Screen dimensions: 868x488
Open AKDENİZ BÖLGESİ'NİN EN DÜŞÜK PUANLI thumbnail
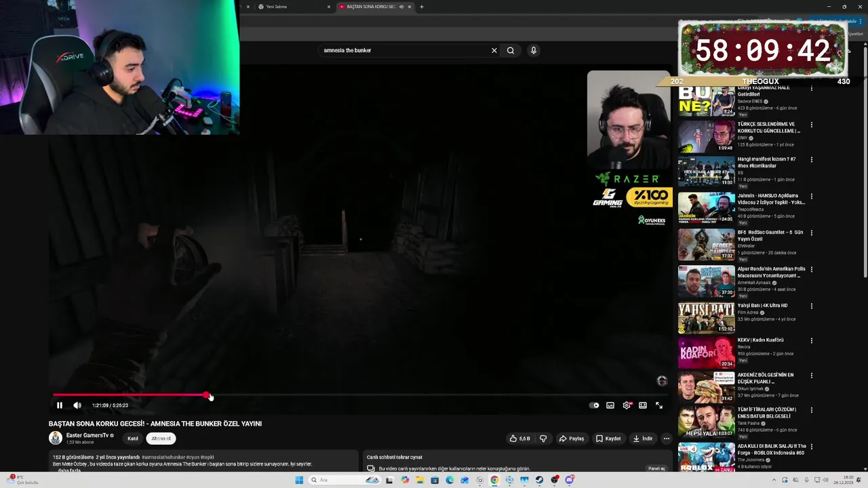tap(706, 387)
